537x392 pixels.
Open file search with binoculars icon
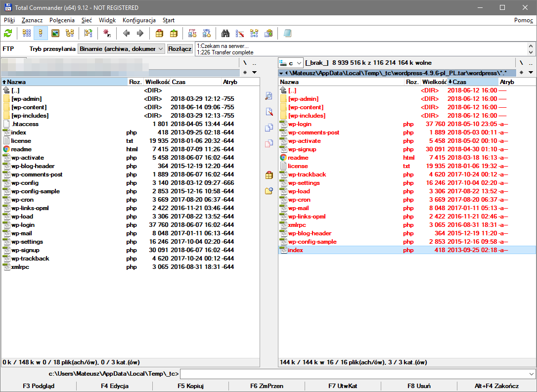click(225, 33)
